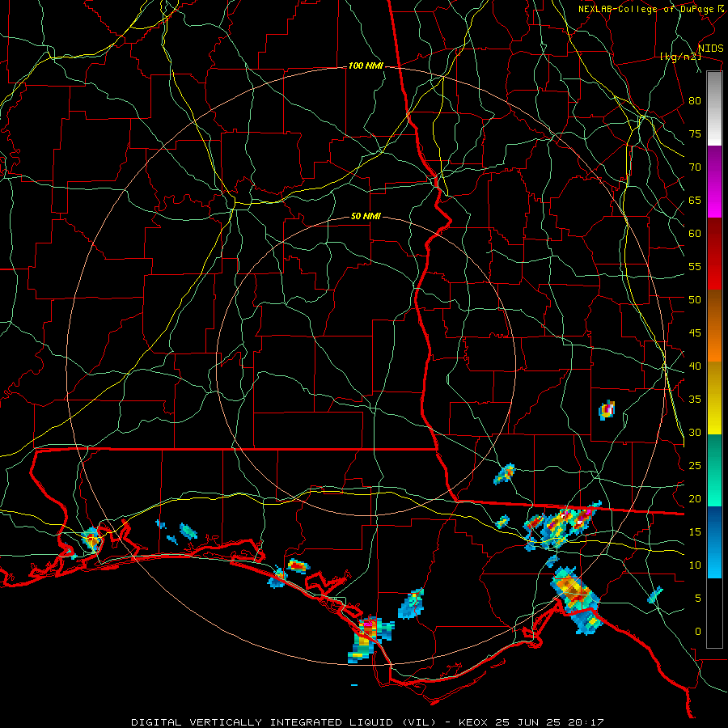Click the "35" scale value
The image size is (728, 728).
coord(695,400)
